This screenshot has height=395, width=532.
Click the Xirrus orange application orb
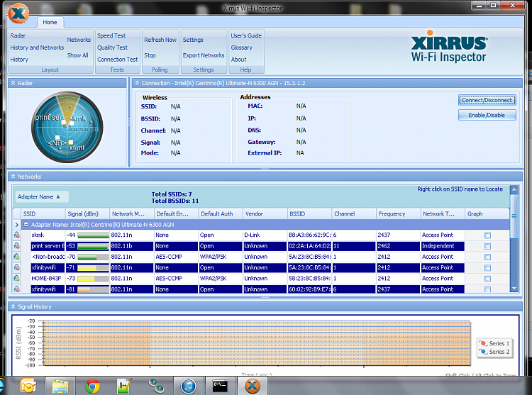[18, 13]
